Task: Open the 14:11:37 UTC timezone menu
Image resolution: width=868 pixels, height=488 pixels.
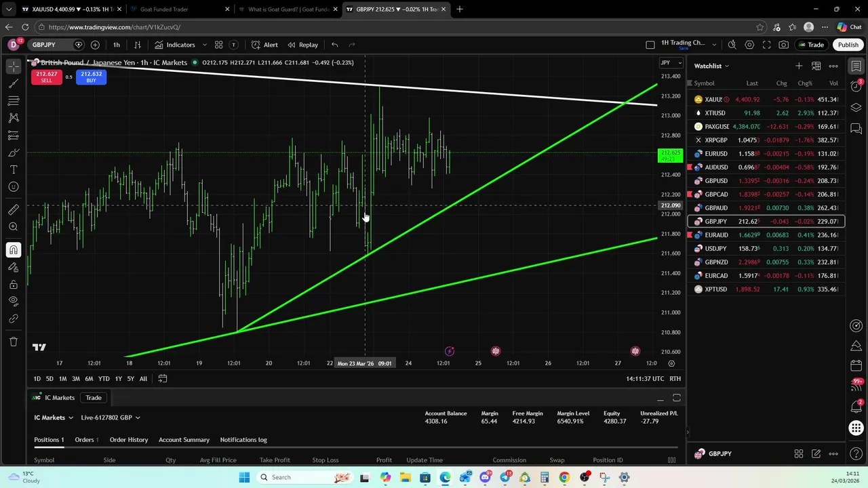Action: [645, 379]
